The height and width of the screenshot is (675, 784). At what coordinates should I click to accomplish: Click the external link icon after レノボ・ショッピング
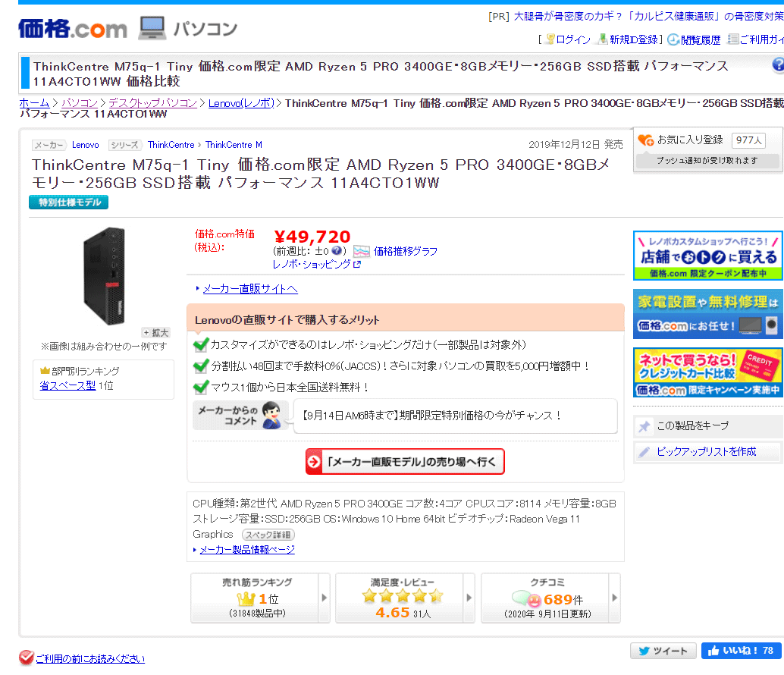click(356, 265)
